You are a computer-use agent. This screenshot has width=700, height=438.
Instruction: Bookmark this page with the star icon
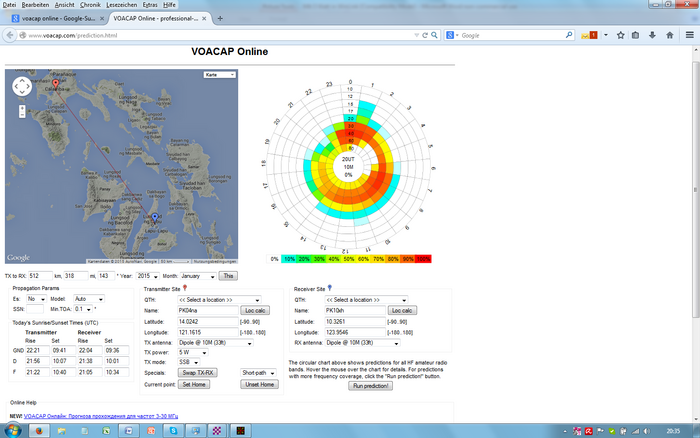621,35
